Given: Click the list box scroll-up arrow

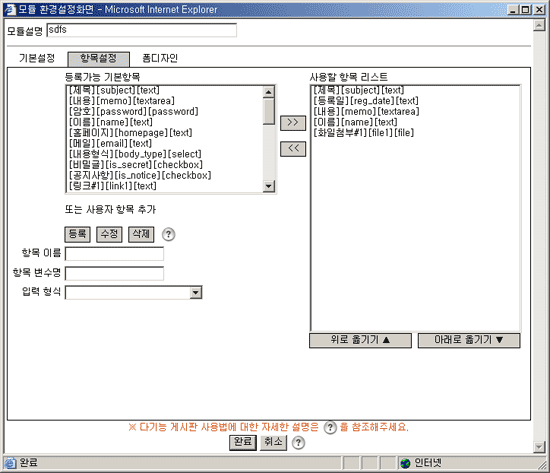Looking at the screenshot, I should [x=269, y=92].
